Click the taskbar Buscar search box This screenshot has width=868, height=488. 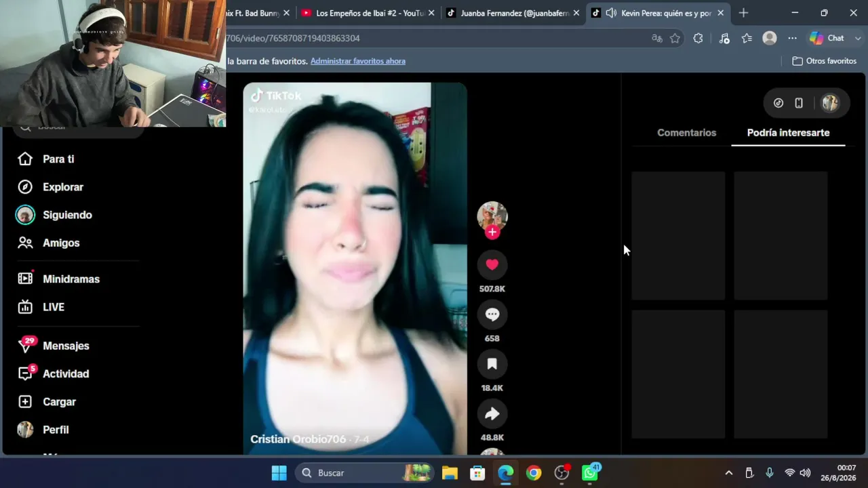364,473
